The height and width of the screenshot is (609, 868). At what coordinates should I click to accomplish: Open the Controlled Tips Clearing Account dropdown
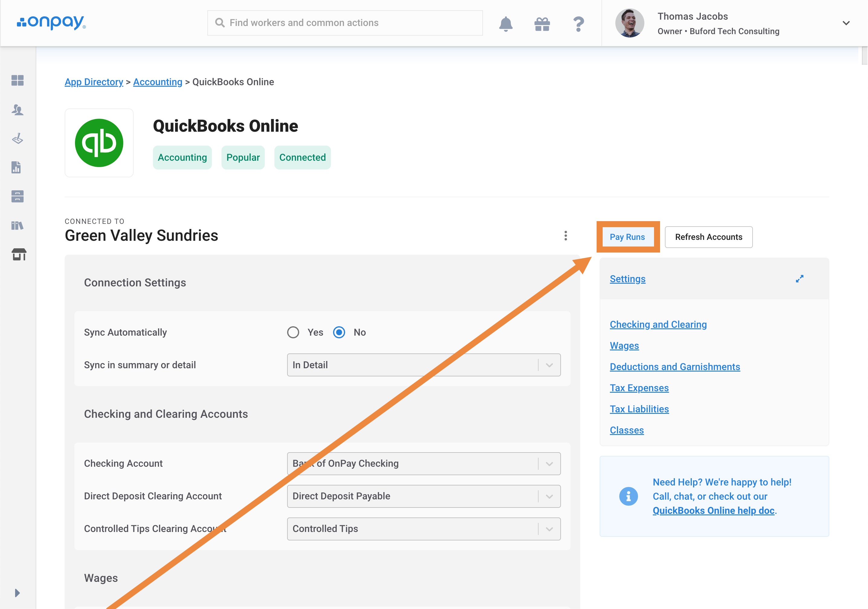click(424, 529)
